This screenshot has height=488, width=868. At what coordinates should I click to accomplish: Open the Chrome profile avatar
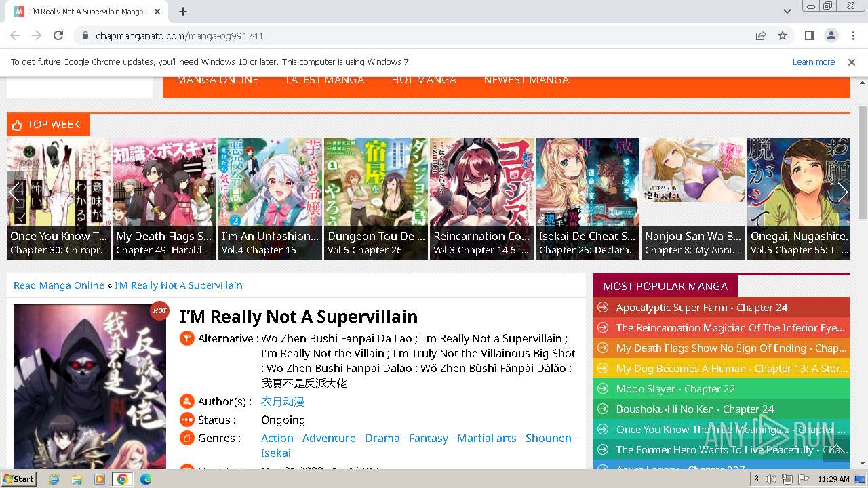click(831, 35)
